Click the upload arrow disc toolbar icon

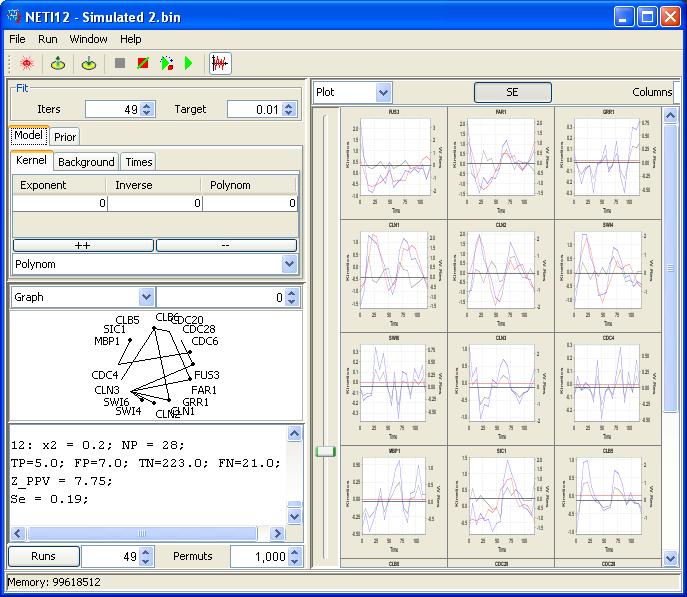pyautogui.click(x=58, y=64)
